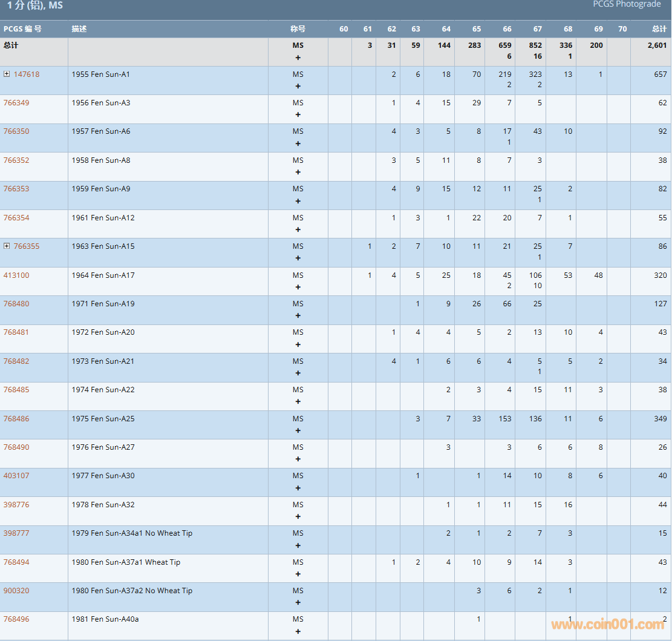Open PCGS number 766349 link
672x641 pixels.
(16, 103)
